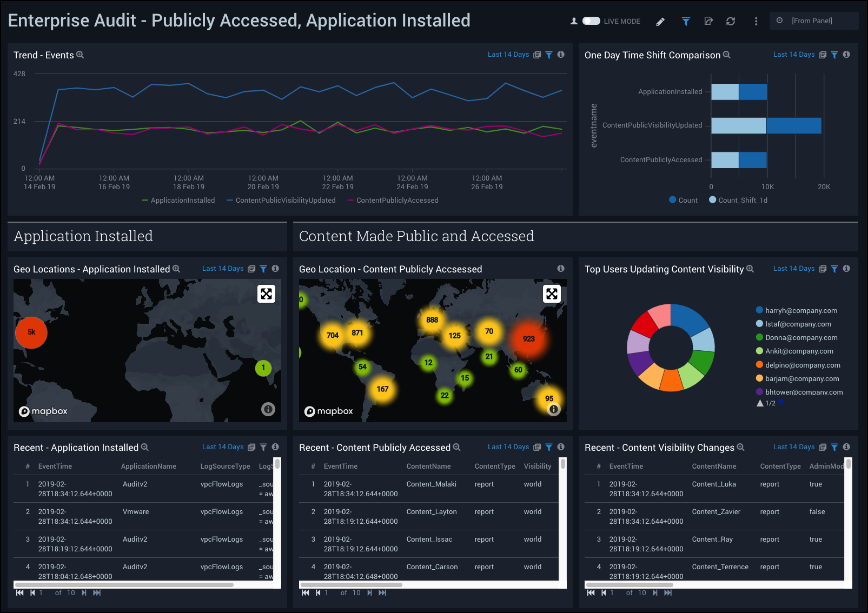
Task: Click Last 14 Days on Trend - Events panel
Action: [x=508, y=55]
